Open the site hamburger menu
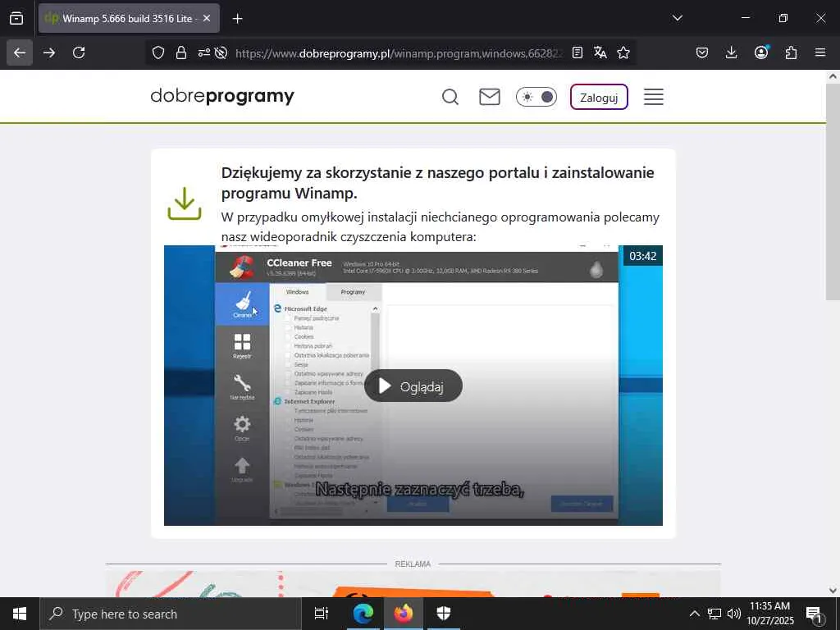This screenshot has width=840, height=630. [x=654, y=97]
